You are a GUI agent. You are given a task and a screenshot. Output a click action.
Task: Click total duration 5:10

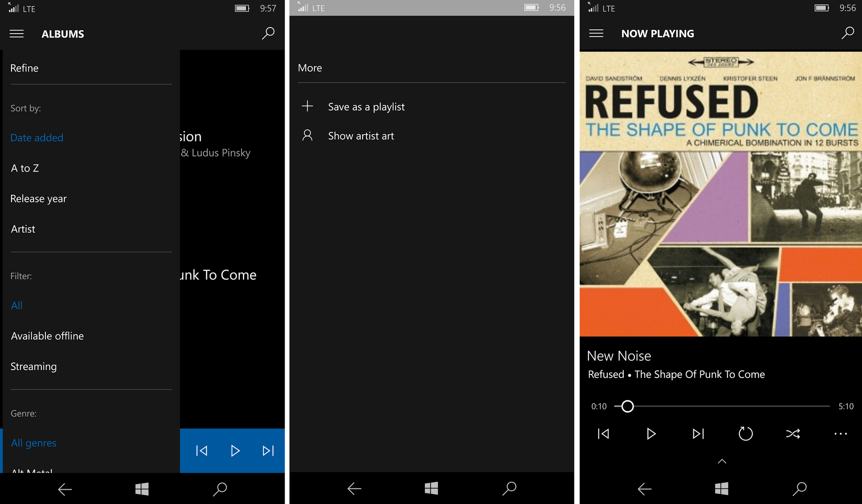click(x=846, y=406)
